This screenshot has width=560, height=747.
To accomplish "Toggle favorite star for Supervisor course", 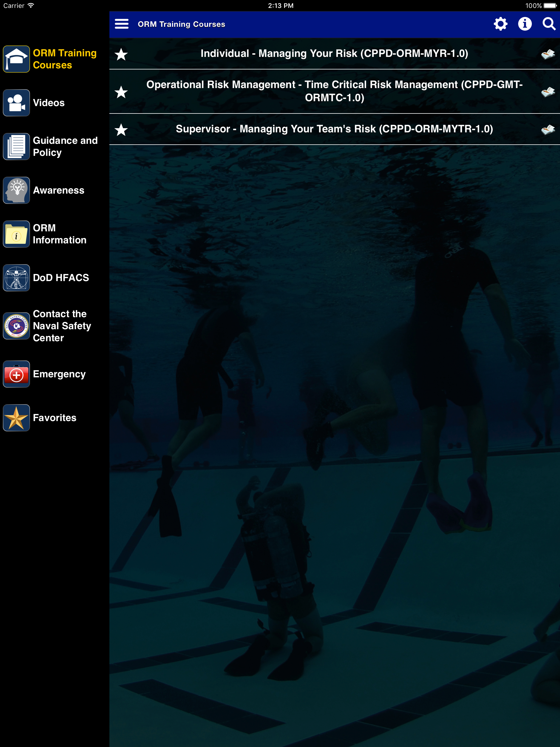I will pyautogui.click(x=121, y=130).
